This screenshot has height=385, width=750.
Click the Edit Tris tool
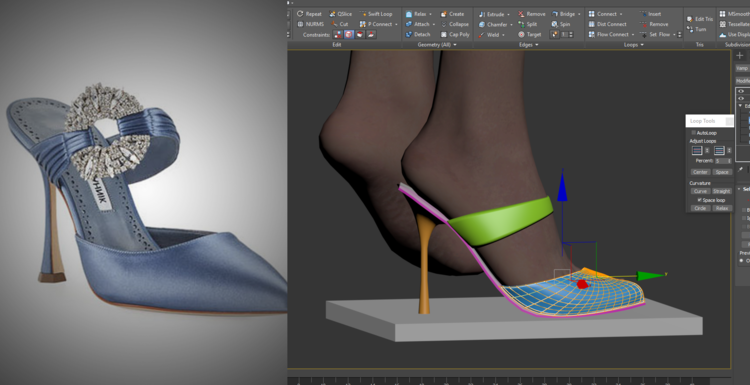(x=699, y=19)
